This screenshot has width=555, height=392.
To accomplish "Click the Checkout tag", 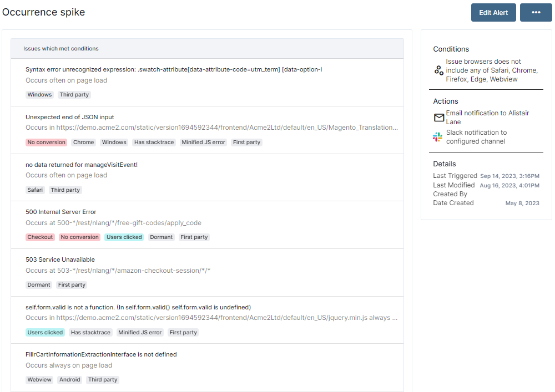I will (40, 237).
